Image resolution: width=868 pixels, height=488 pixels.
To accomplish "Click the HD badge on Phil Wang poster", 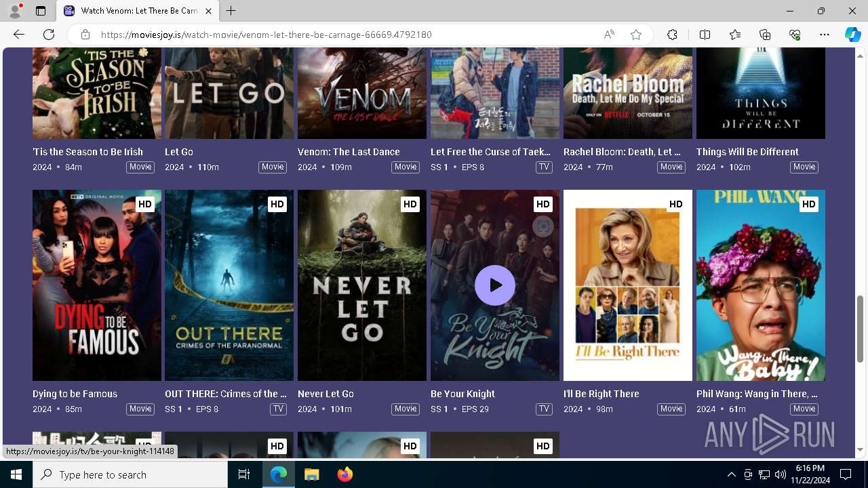I will [809, 204].
